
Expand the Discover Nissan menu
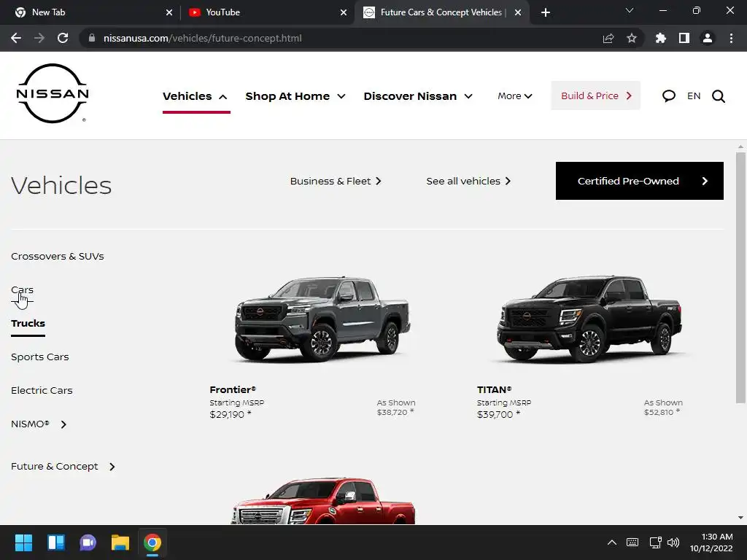coord(418,96)
